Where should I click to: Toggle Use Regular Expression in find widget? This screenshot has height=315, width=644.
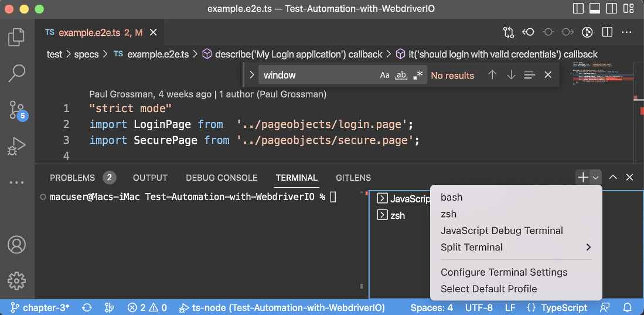click(x=417, y=75)
